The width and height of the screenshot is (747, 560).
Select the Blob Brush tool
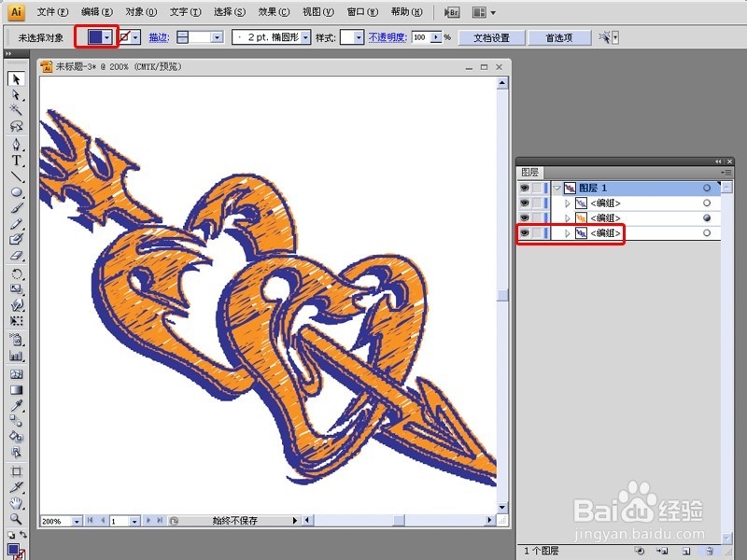(16, 239)
